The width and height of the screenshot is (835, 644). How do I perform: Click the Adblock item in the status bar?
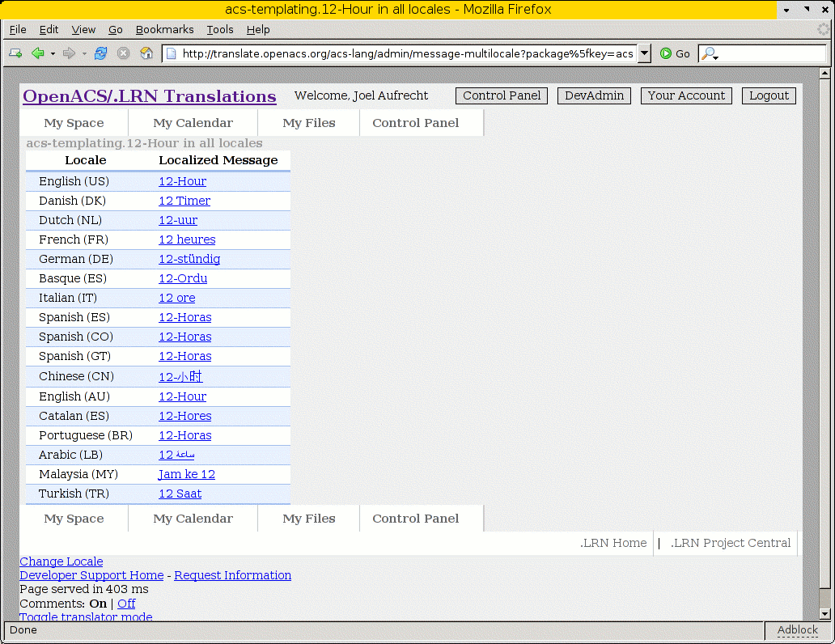coord(798,630)
